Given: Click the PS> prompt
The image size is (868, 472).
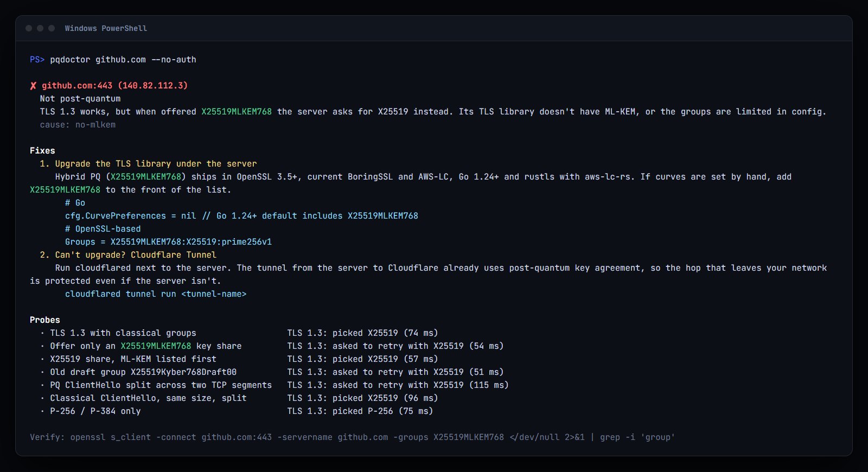Looking at the screenshot, I should (37, 60).
